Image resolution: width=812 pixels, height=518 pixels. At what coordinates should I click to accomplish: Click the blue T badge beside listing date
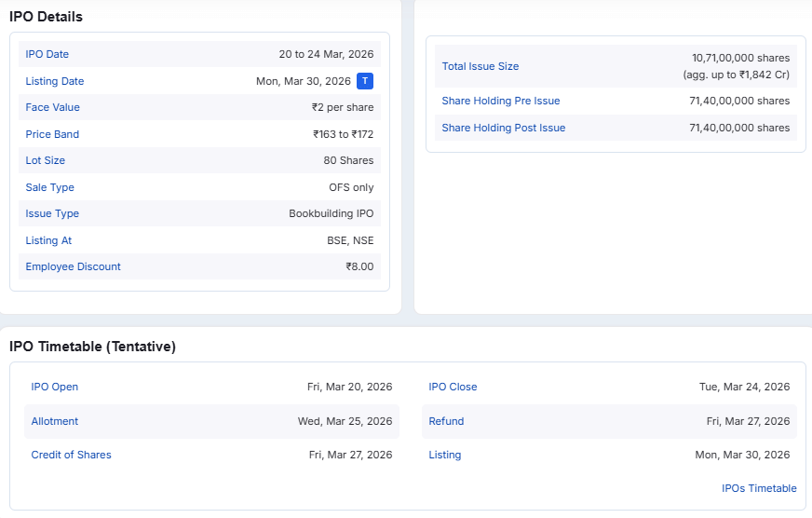[365, 81]
